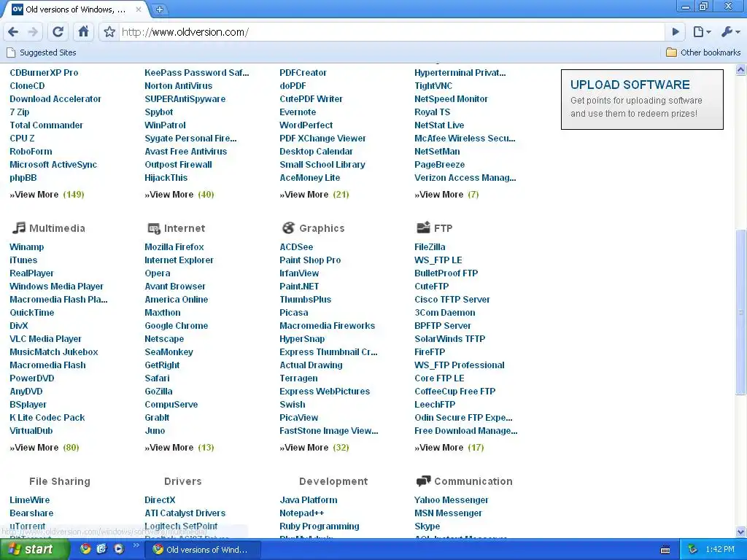Go back with the browser back arrow
This screenshot has height=560, width=747.
click(x=13, y=32)
